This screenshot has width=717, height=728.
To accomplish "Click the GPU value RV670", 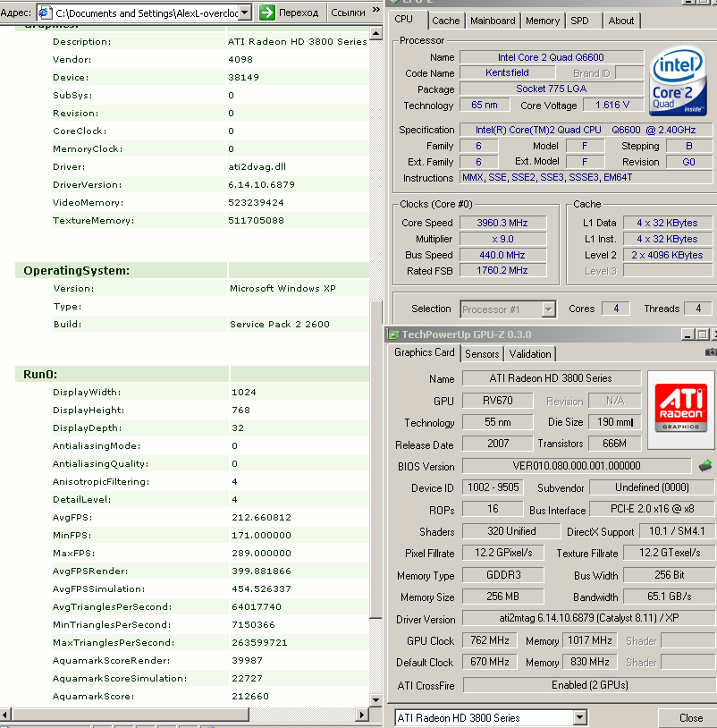I will (x=497, y=400).
